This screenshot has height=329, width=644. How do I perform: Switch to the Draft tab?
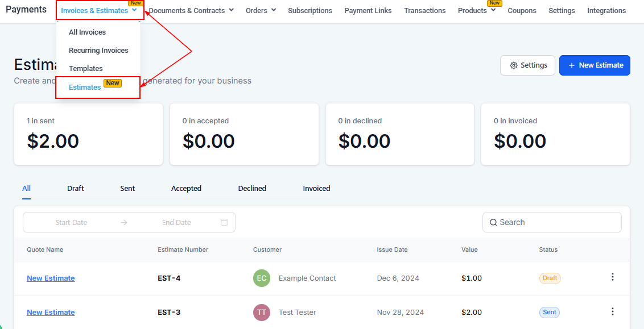76,189
